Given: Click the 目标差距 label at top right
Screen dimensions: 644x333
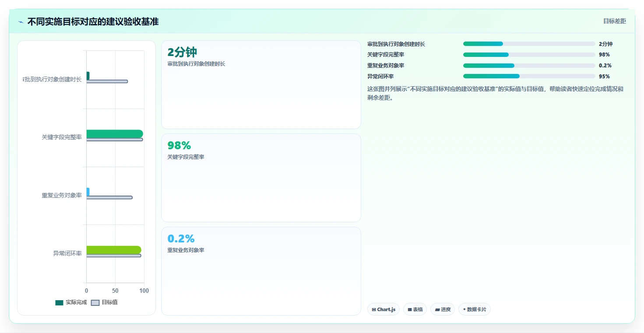Looking at the screenshot, I should click(x=615, y=21).
